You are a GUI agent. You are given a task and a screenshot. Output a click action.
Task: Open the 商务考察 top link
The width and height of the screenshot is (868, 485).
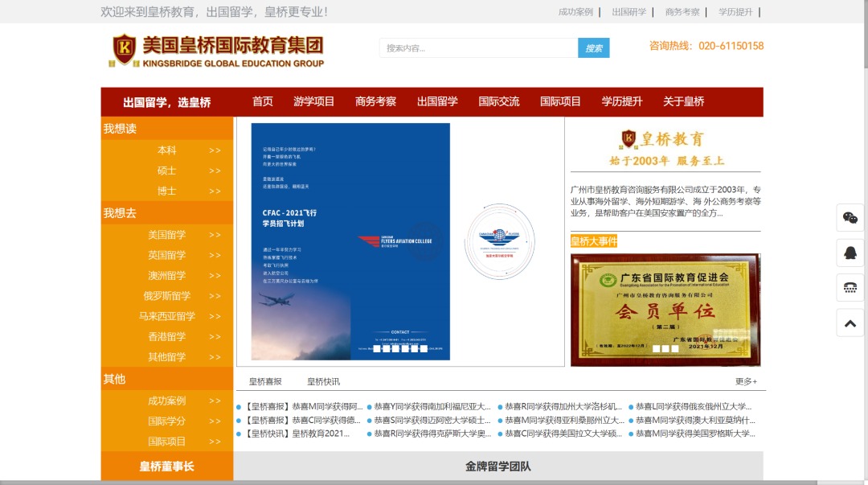click(682, 11)
